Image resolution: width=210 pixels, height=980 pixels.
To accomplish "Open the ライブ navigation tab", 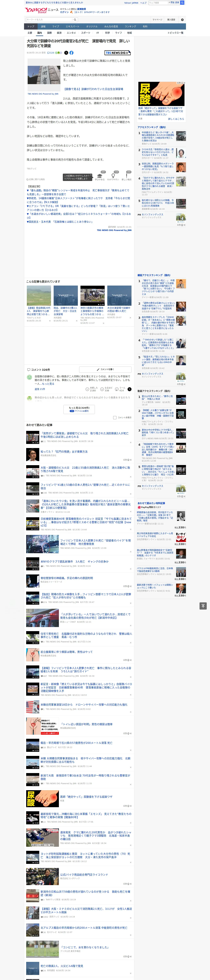I will pyautogui.click(x=56, y=27).
